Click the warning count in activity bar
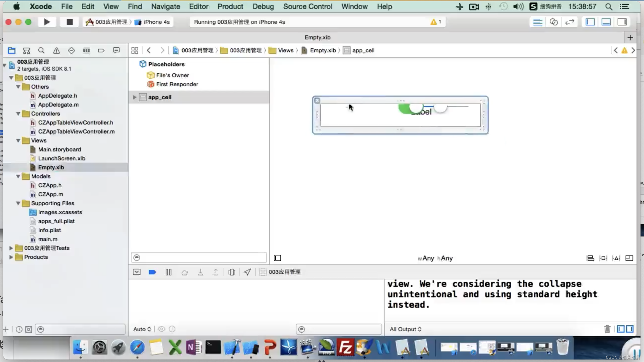Viewport: 644px width, 362px height. click(436, 22)
